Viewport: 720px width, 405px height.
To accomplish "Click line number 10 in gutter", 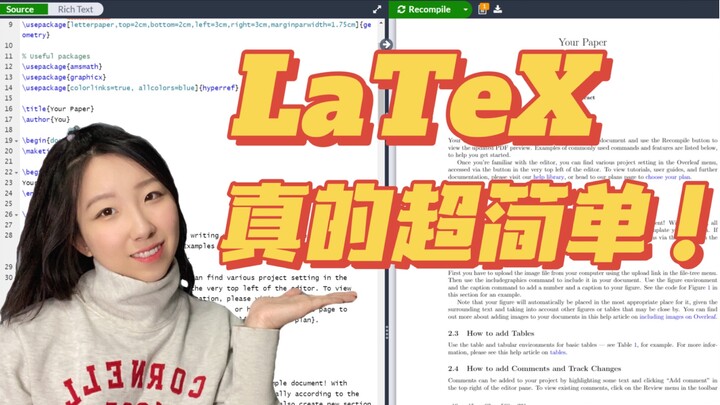I will [x=8, y=45].
